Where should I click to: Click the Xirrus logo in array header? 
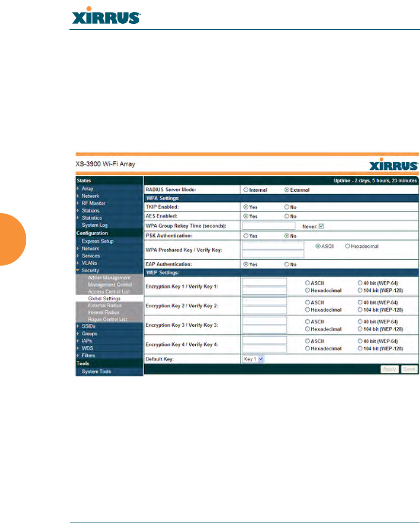point(393,165)
